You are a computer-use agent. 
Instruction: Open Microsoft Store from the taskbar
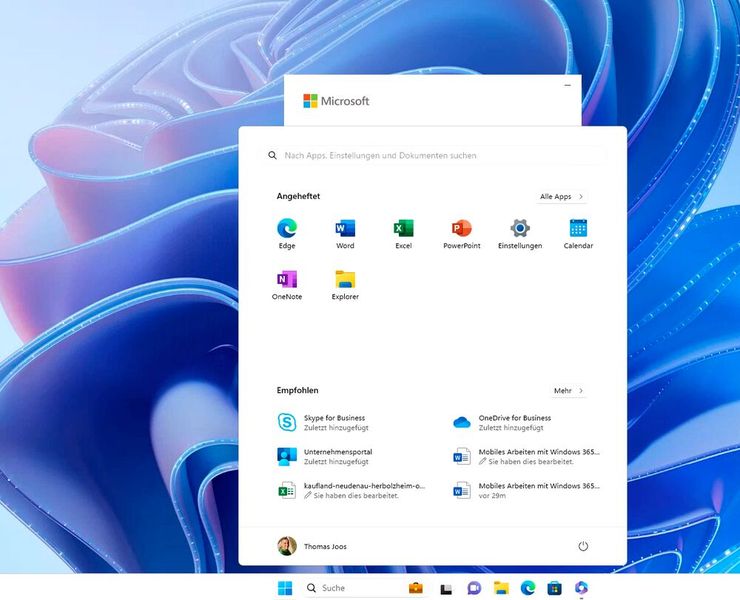point(555,588)
